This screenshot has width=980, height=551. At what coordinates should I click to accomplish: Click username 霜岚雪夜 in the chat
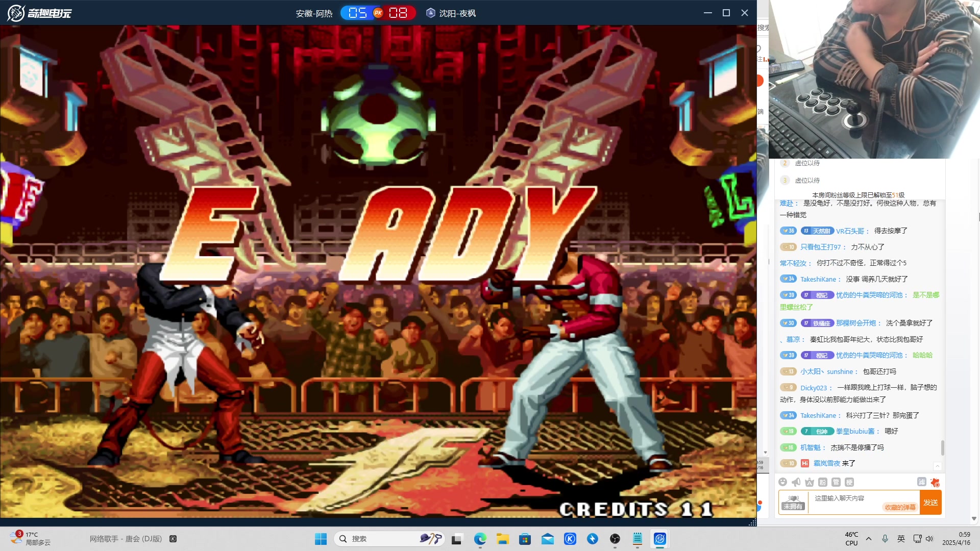827,463
